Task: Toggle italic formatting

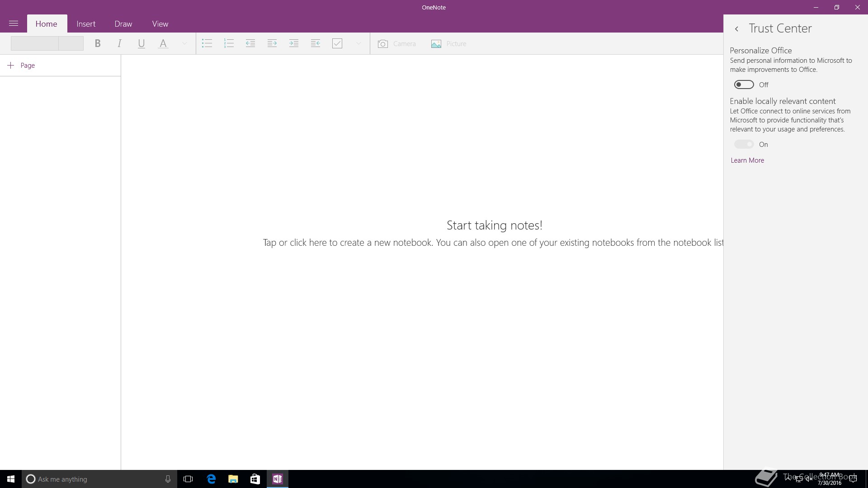Action: pos(119,43)
